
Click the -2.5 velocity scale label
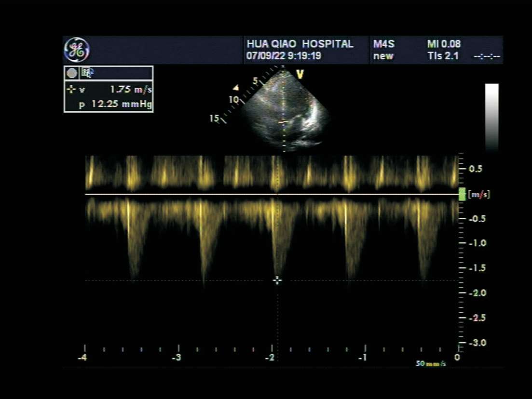point(477,318)
